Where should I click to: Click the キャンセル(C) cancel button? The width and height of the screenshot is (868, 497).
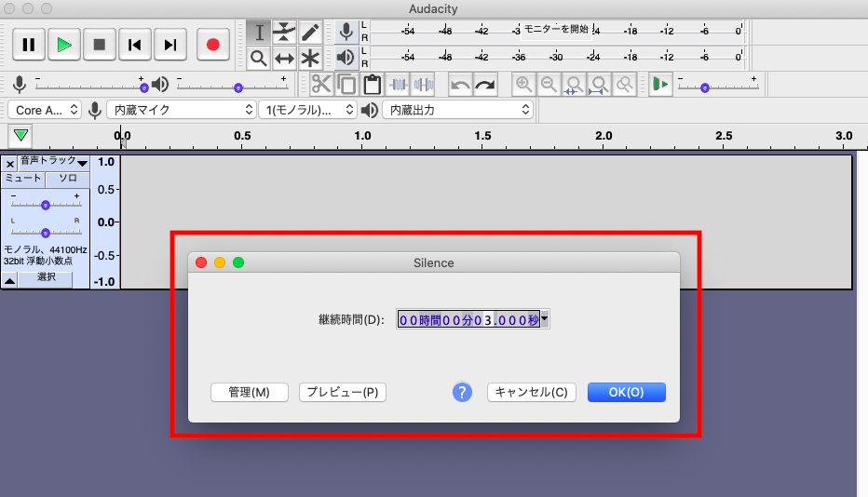coord(532,392)
